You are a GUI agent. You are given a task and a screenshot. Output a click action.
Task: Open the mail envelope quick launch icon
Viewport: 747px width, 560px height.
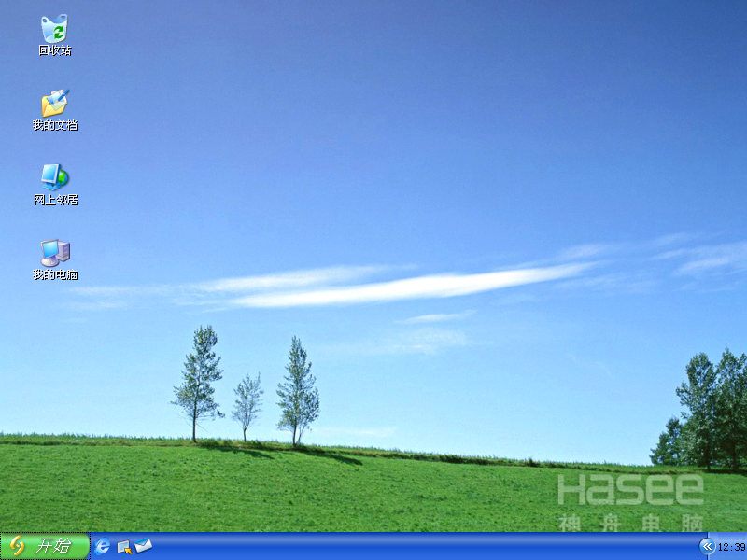(144, 546)
